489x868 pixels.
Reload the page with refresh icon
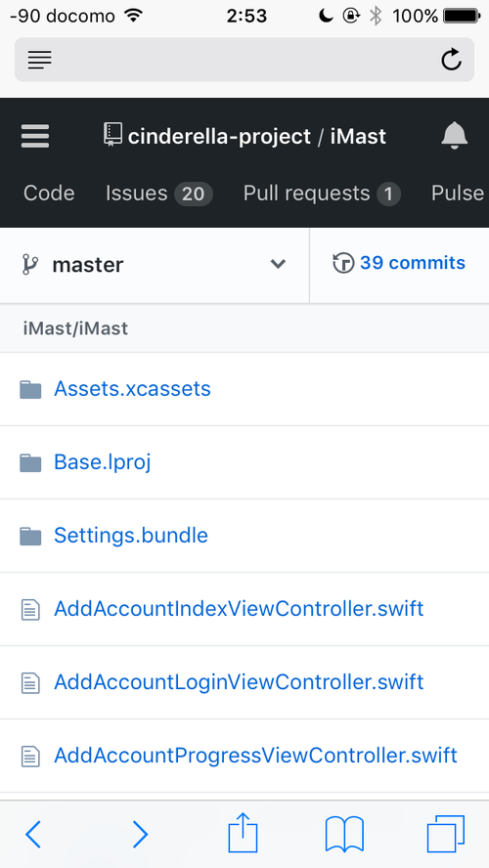coord(451,60)
